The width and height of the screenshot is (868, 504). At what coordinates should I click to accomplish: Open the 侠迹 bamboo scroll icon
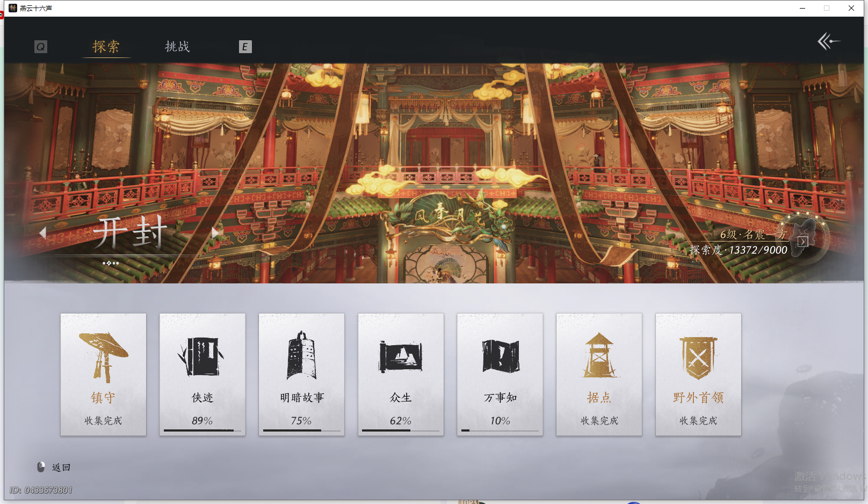click(202, 354)
